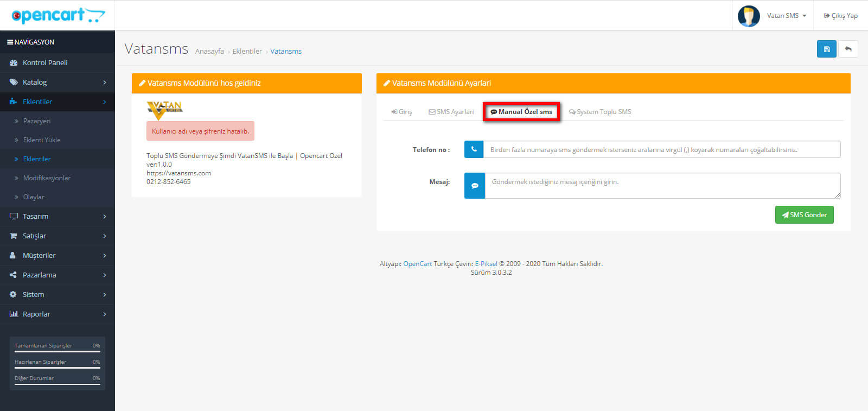Expand the Sistem menu chevron
The image size is (868, 411).
point(105,295)
